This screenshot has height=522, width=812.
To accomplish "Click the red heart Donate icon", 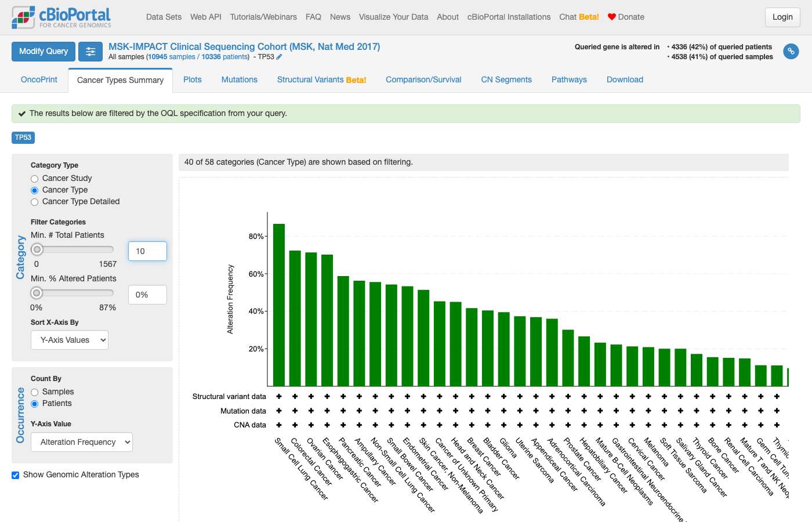I will click(x=611, y=17).
